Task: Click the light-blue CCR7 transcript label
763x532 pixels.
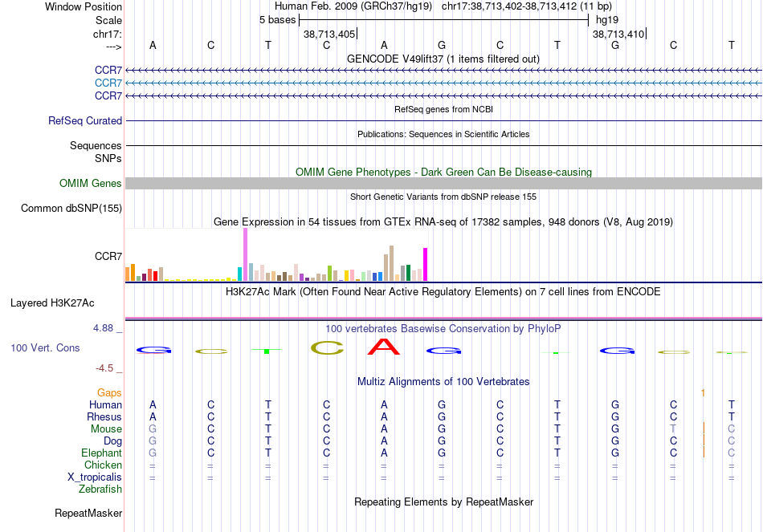Action: pos(108,83)
